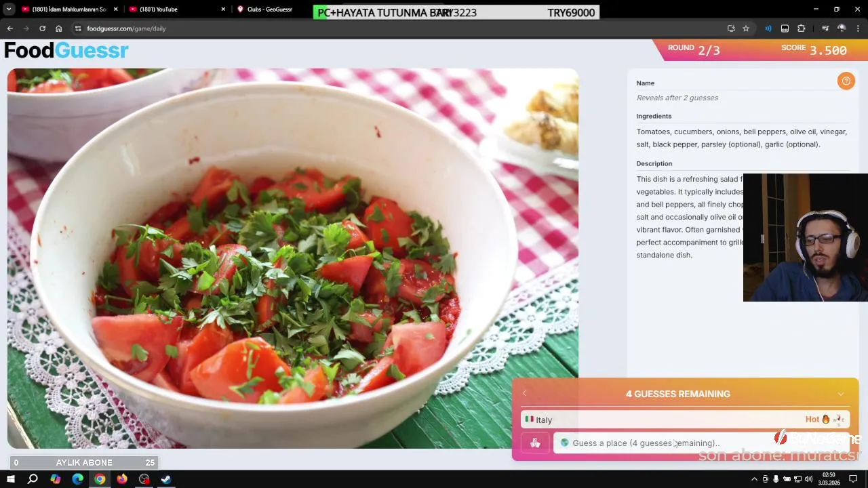Open Steam from the taskbar
This screenshot has height=488, width=868.
166,479
